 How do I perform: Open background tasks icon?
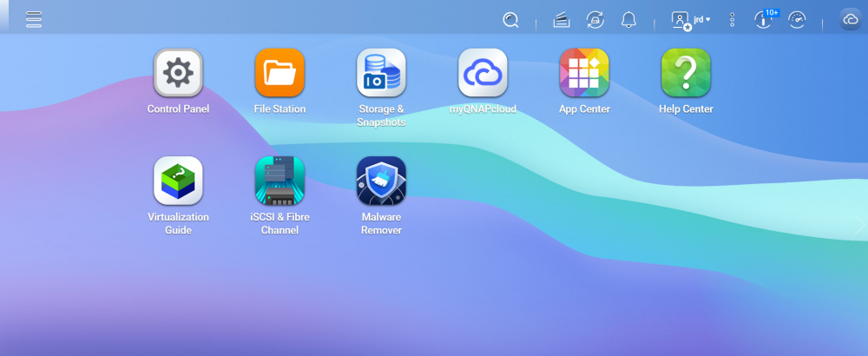pyautogui.click(x=562, y=21)
